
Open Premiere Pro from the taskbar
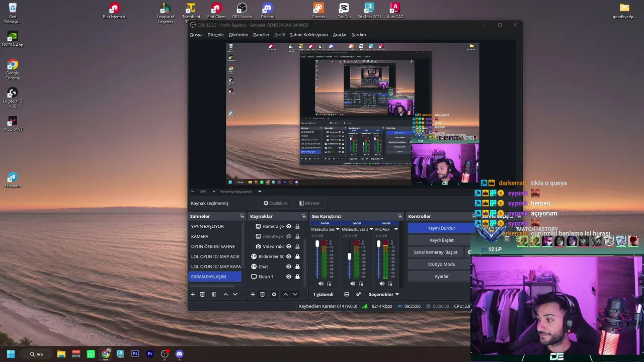[149, 354]
